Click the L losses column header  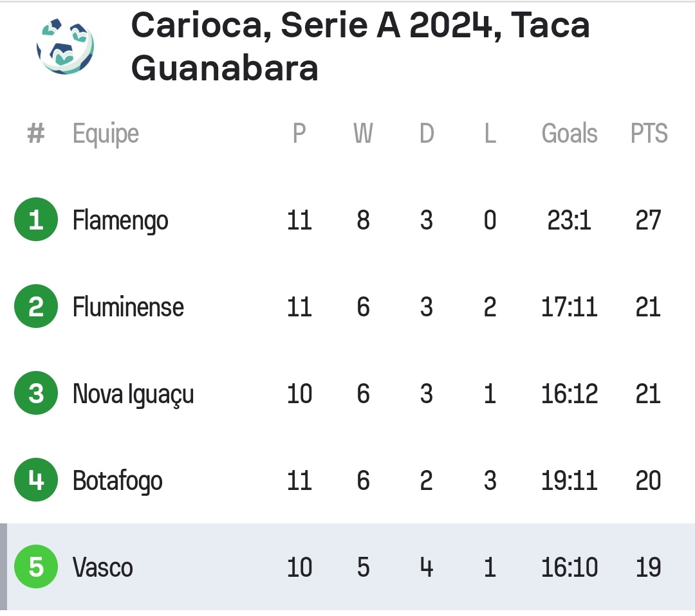tap(490, 134)
